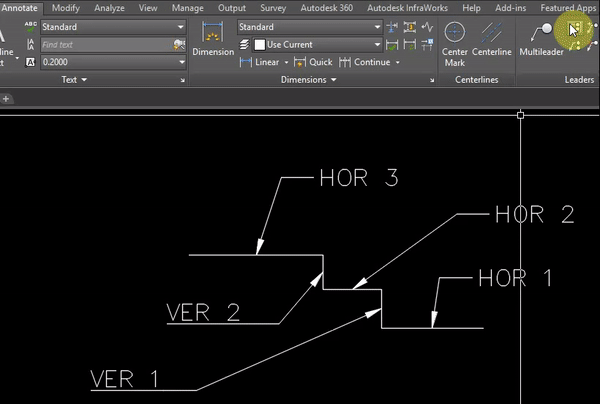Expand the Multiline Text flyout arrow
This screenshot has width=600, height=404.
[17, 58]
